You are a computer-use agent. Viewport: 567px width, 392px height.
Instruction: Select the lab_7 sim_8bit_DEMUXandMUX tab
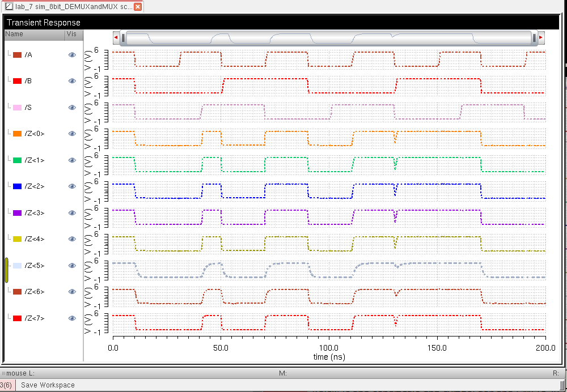click(x=73, y=6)
